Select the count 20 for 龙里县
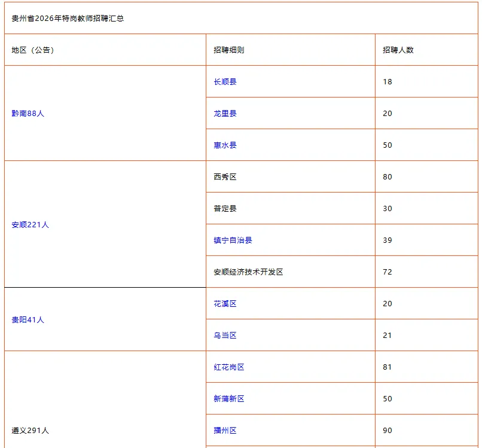The height and width of the screenshot is (448, 482). pyautogui.click(x=388, y=114)
